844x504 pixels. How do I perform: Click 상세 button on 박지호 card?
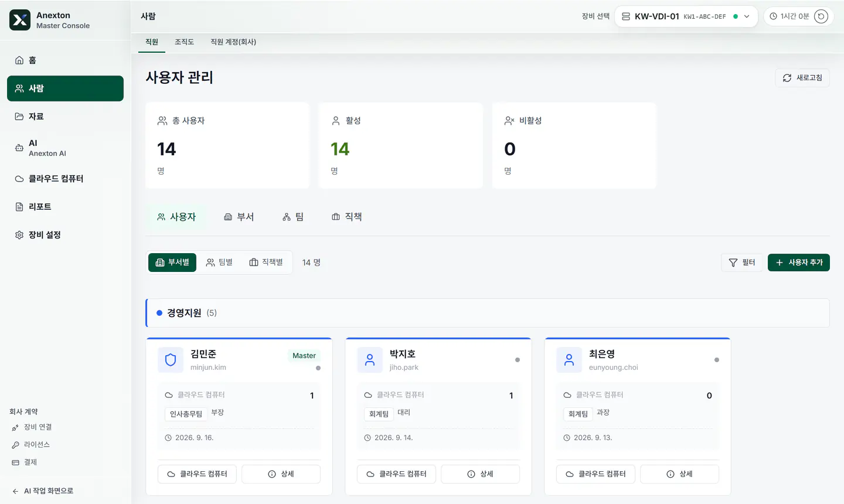(x=481, y=474)
